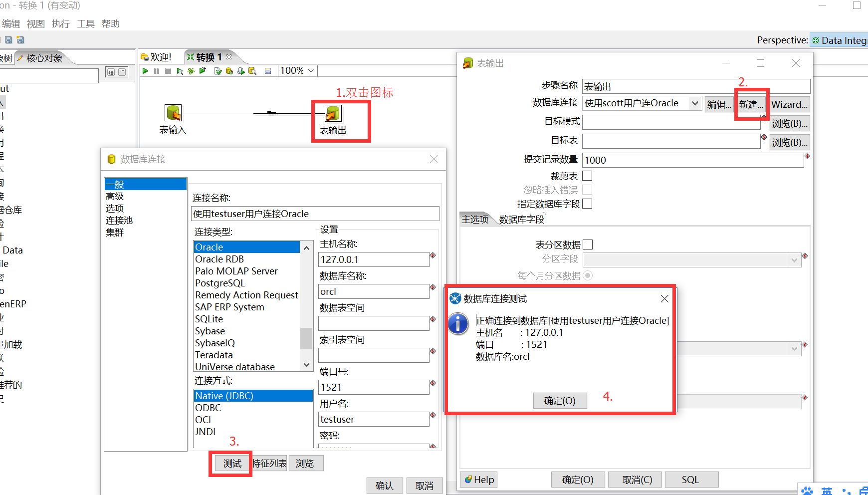This screenshot has width=868, height=495.
Task: Toggle the 忽略插入错误 checkbox
Action: (587, 190)
